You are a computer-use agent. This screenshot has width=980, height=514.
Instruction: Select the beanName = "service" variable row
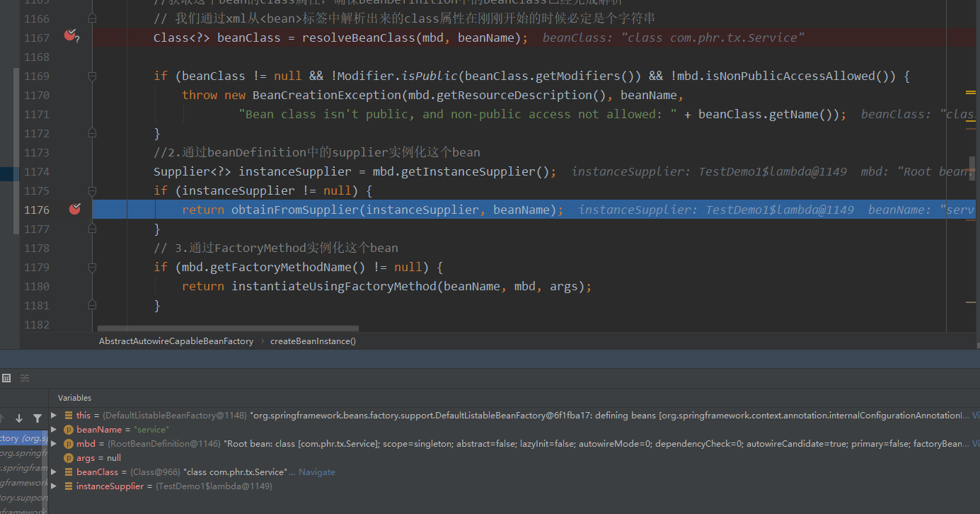click(x=514, y=430)
